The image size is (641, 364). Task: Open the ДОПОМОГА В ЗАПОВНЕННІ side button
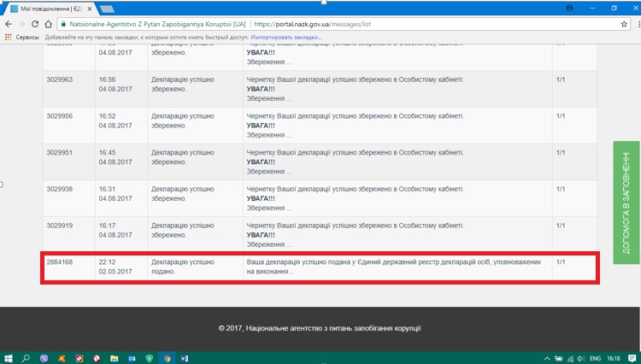click(626, 196)
